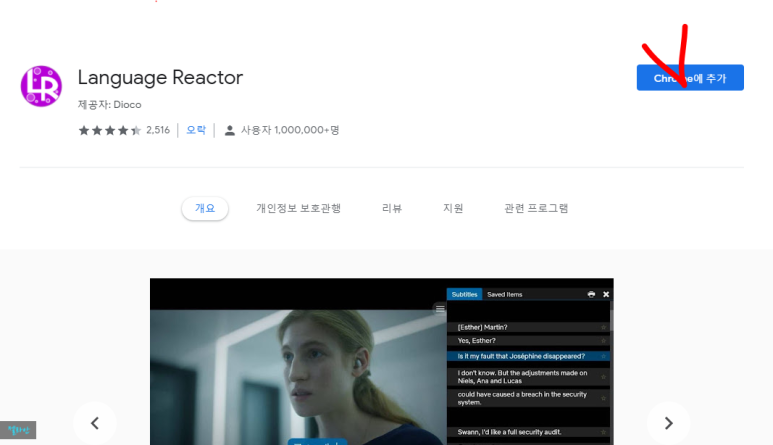Click the subtitle line 'Yes, Esther?'
Screen dimensions: 773x445
tap(528, 341)
